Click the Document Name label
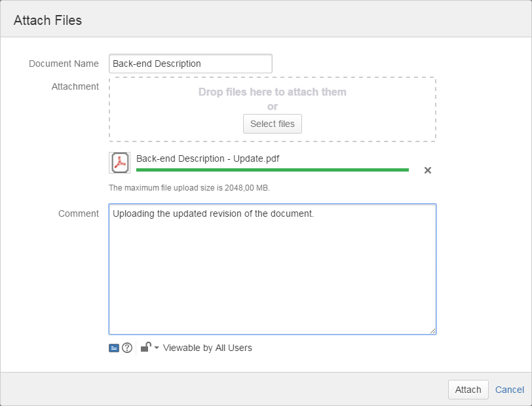Image resolution: width=532 pixels, height=406 pixels. click(63, 64)
